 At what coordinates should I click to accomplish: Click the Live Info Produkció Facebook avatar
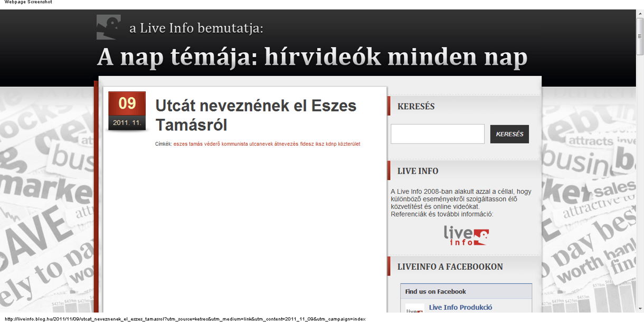(415, 308)
